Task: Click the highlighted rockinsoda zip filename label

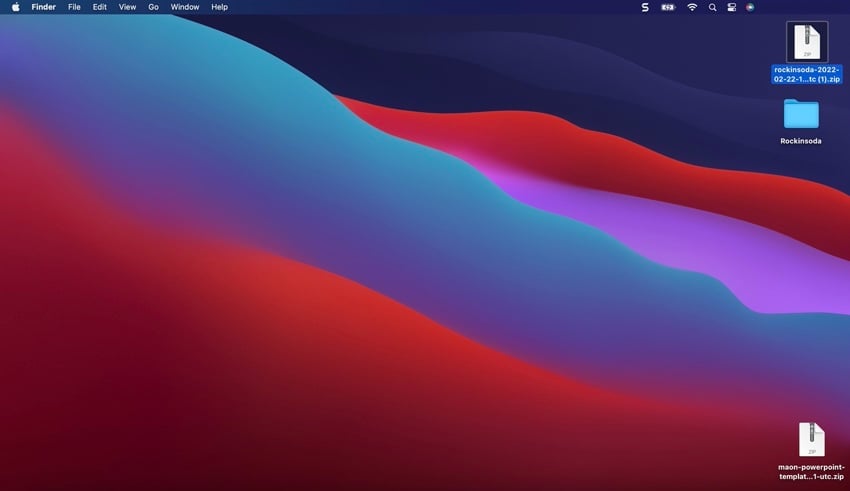Action: (806, 75)
